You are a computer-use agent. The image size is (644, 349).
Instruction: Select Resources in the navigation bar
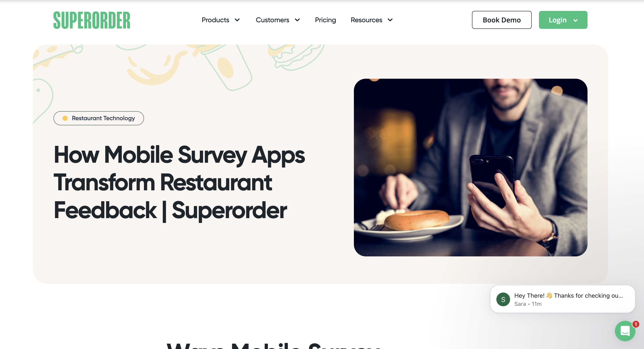click(366, 20)
